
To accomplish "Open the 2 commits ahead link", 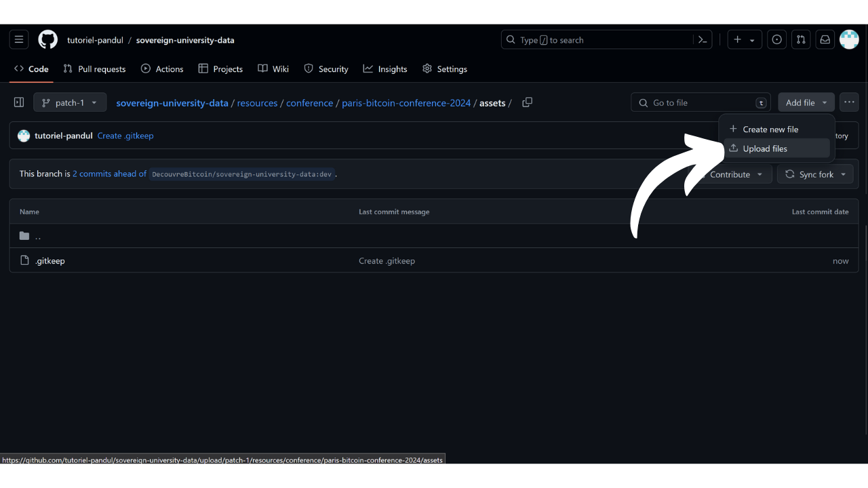I will [109, 174].
